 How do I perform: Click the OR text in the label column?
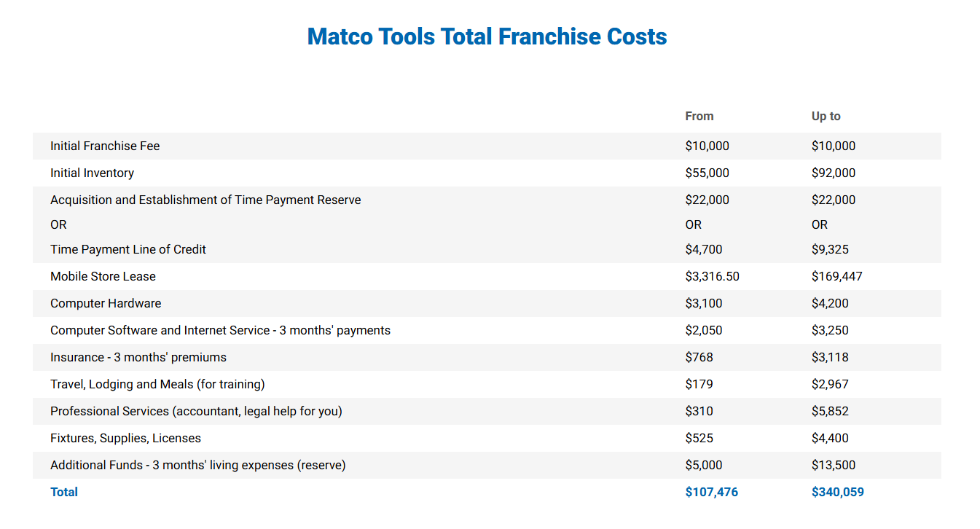[x=58, y=224]
